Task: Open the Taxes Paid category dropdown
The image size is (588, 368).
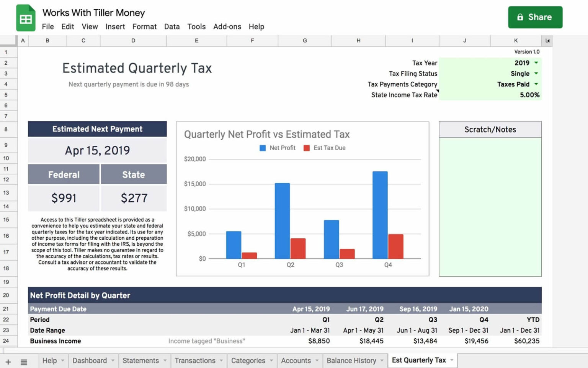Action: 536,84
